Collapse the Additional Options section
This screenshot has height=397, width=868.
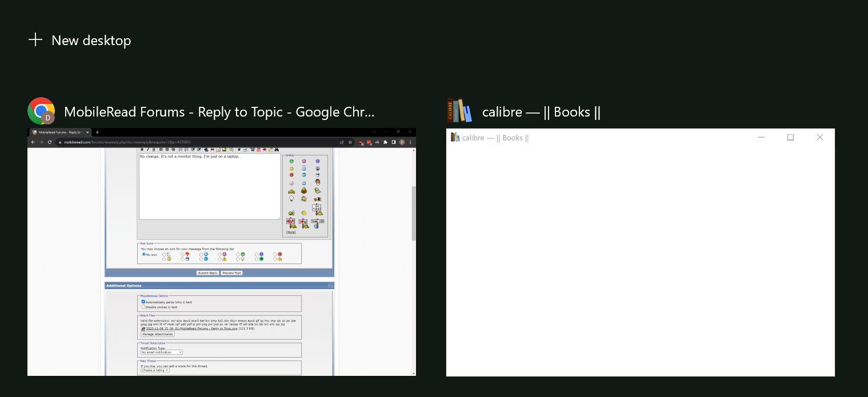tap(330, 285)
